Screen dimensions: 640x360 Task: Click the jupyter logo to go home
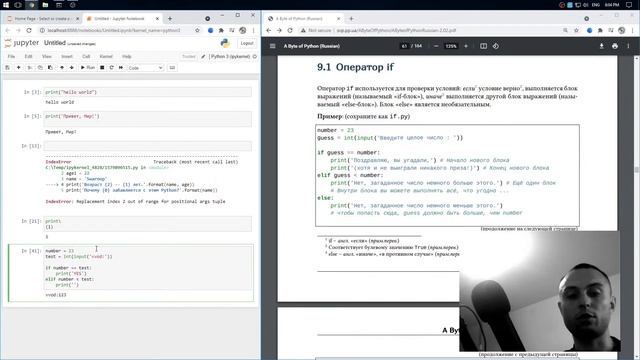pyautogui.click(x=22, y=43)
